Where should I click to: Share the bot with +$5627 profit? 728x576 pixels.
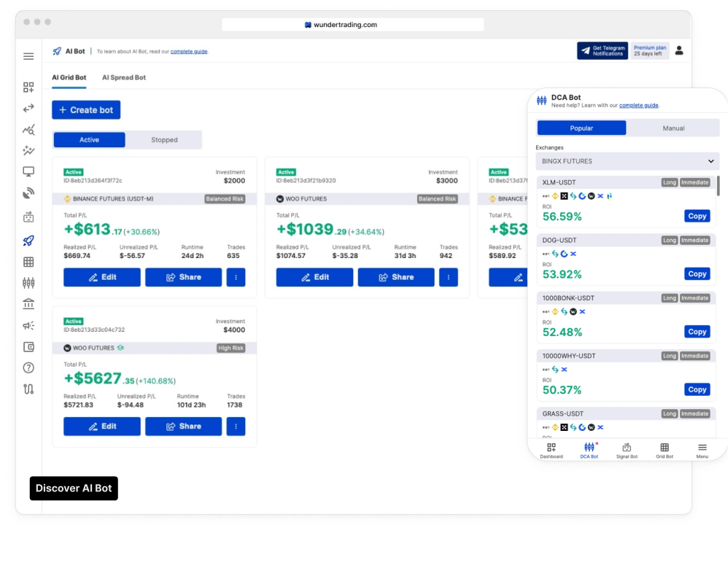(x=183, y=426)
